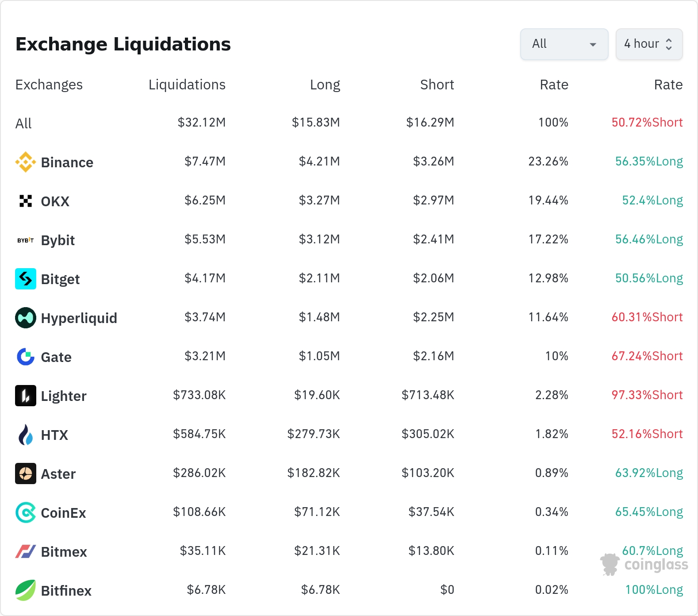
Task: Click the Bybit logo icon
Action: coord(26,240)
